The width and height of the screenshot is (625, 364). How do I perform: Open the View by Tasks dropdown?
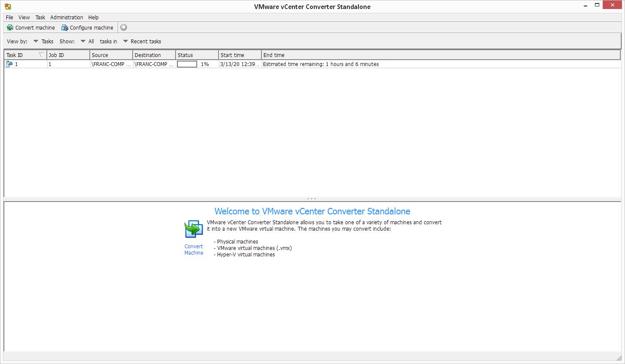pyautogui.click(x=36, y=41)
